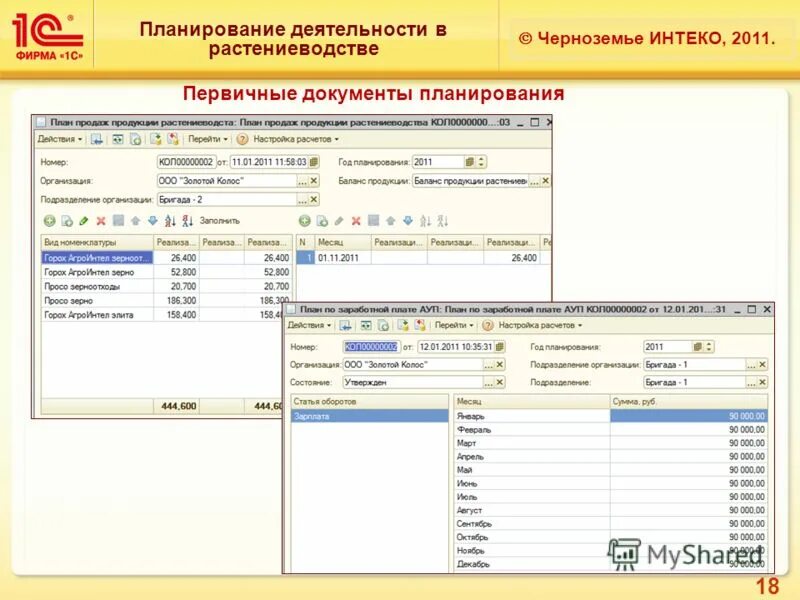This screenshot has width=800, height=600.
Task: Open the date picker for 11.01.2011
Action: pos(315,162)
